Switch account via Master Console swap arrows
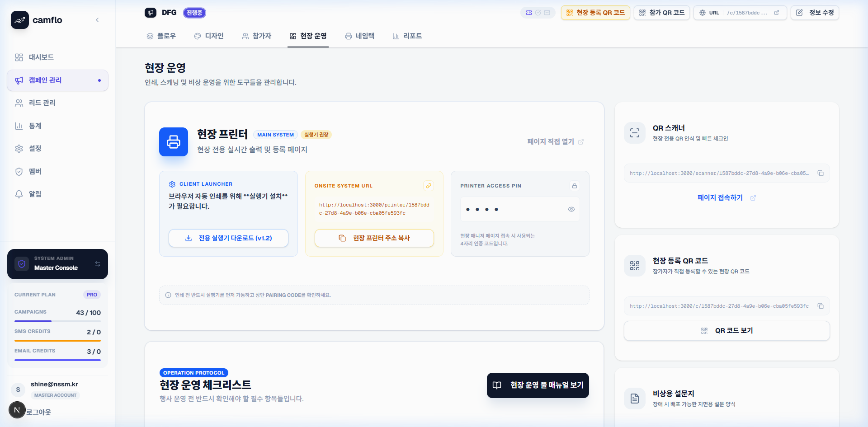The width and height of the screenshot is (868, 427). [x=98, y=264]
